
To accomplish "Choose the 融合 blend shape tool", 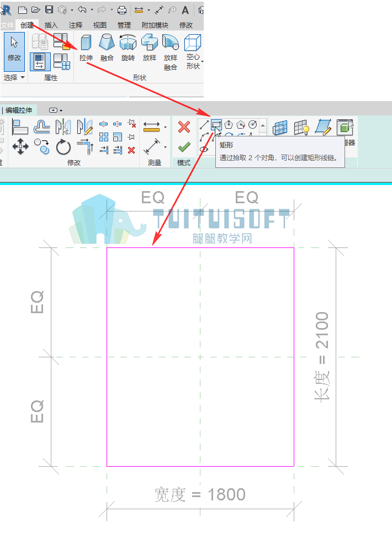I will pyautogui.click(x=107, y=48).
